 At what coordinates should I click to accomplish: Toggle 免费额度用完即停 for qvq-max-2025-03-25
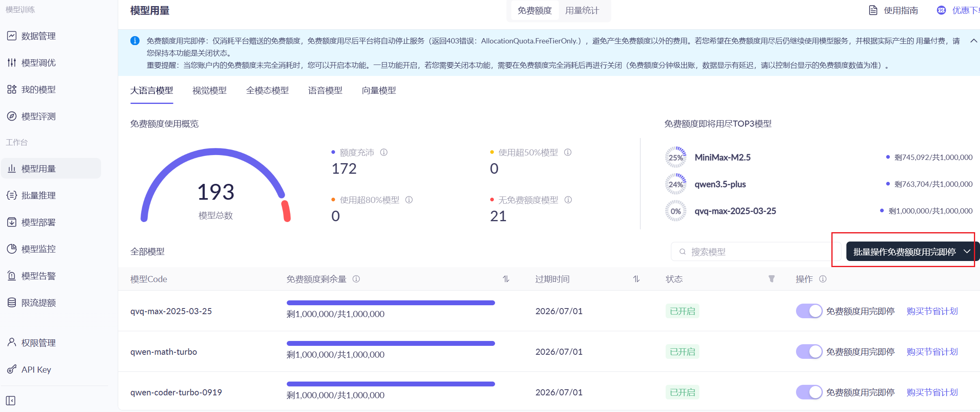point(809,311)
